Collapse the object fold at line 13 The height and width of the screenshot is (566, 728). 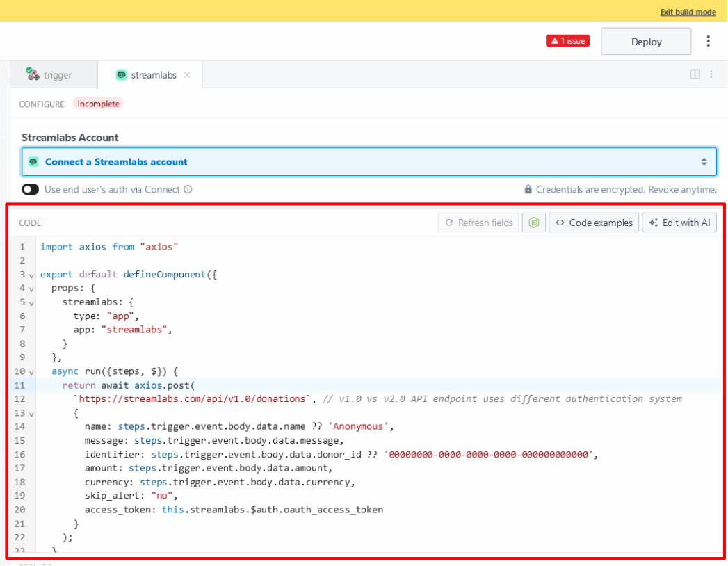click(31, 414)
